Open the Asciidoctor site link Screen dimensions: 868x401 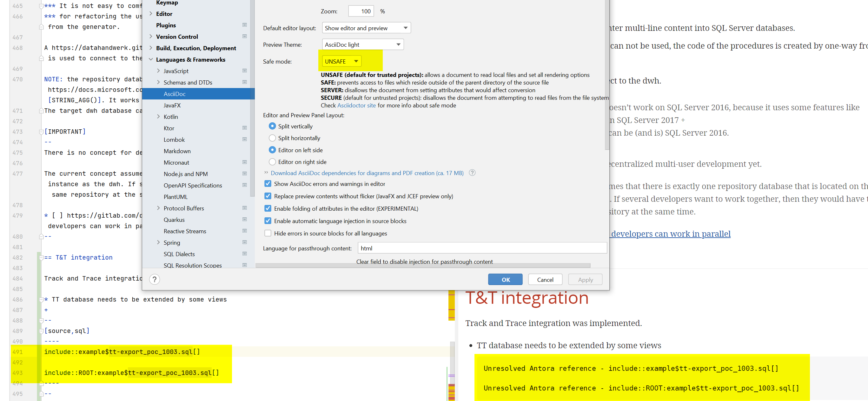pyautogui.click(x=356, y=105)
